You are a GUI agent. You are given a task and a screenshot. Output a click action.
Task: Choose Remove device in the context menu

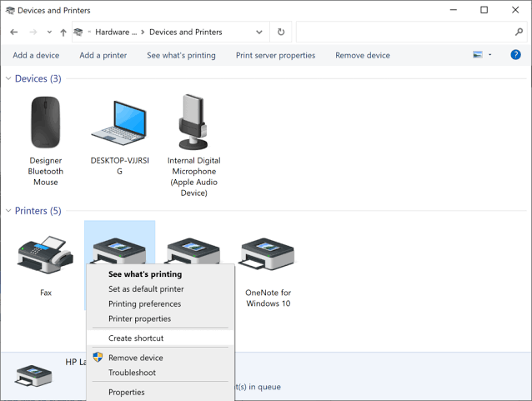[x=160, y=358]
